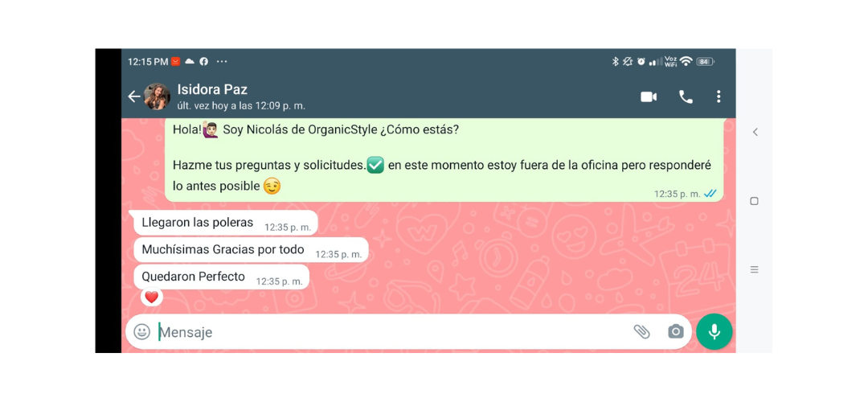Tap the green OrganicStyle greeting message
868x402 pixels.
(x=444, y=160)
